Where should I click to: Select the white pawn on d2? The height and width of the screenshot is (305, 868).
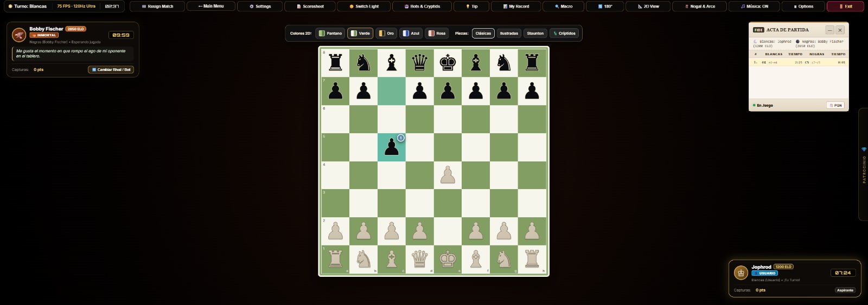point(419,231)
